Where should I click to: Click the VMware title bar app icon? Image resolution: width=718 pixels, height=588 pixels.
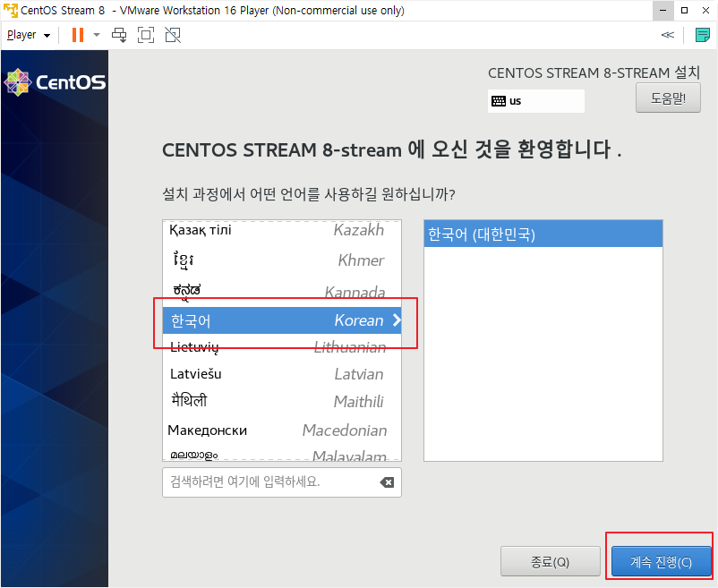point(10,10)
